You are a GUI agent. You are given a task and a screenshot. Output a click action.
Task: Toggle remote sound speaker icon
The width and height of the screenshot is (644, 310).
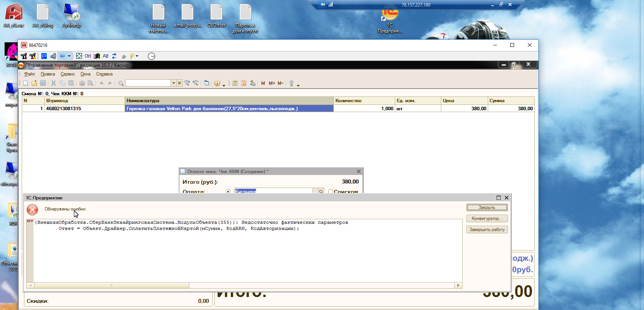click(x=53, y=56)
